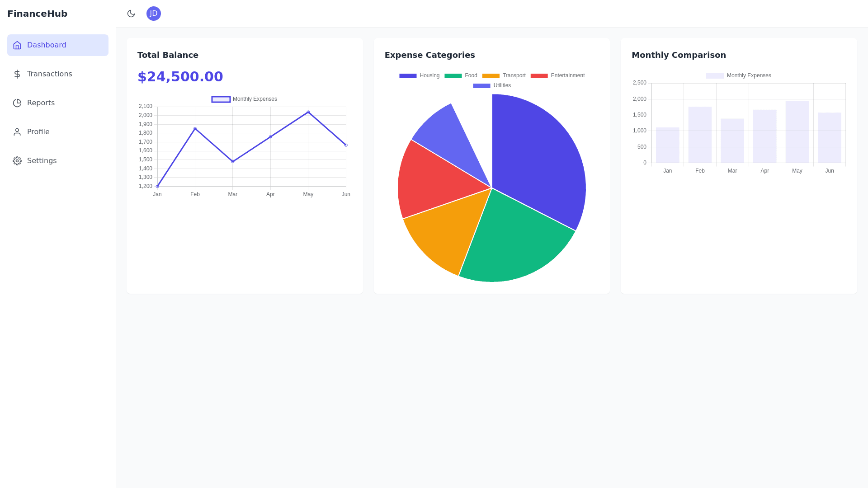The height and width of the screenshot is (488, 868).
Task: Open the JD user avatar
Action: pos(154,14)
